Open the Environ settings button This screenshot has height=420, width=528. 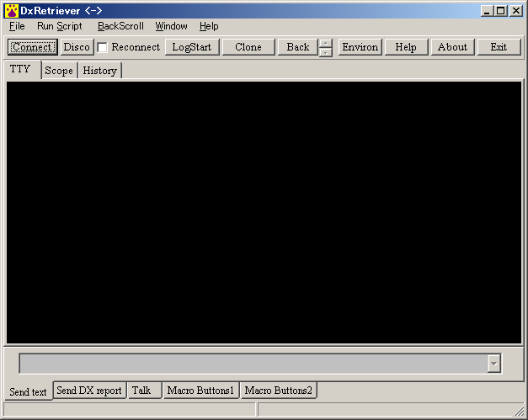click(360, 47)
